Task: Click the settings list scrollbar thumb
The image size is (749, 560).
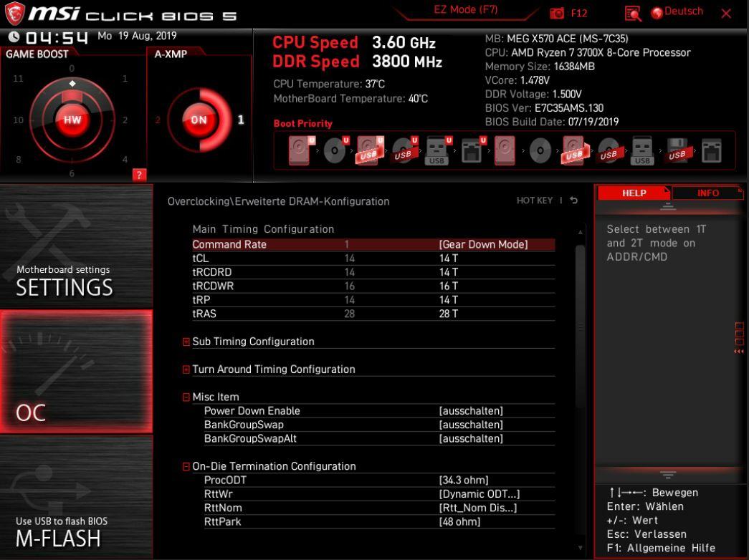Action: (x=581, y=327)
